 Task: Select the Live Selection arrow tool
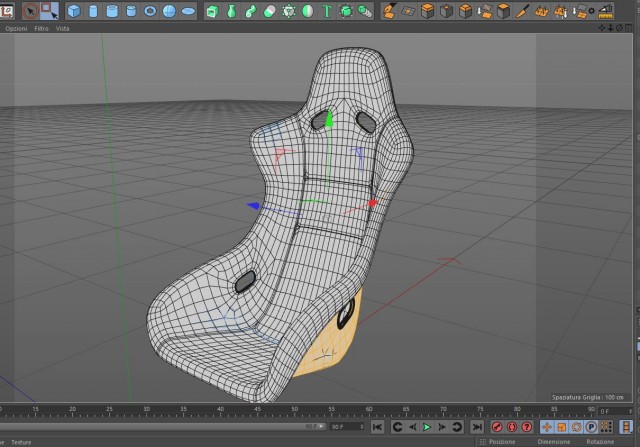point(30,11)
